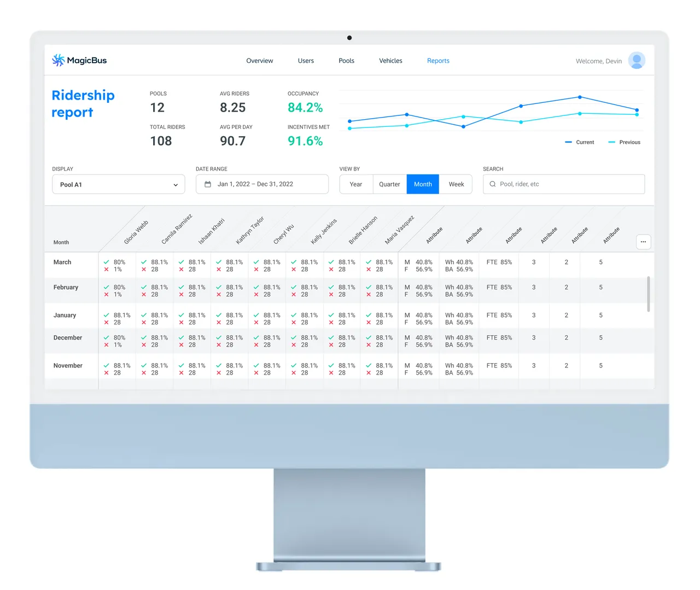Image resolution: width=700 pixels, height=590 pixels.
Task: Open the Vehicles section
Action: (x=390, y=61)
